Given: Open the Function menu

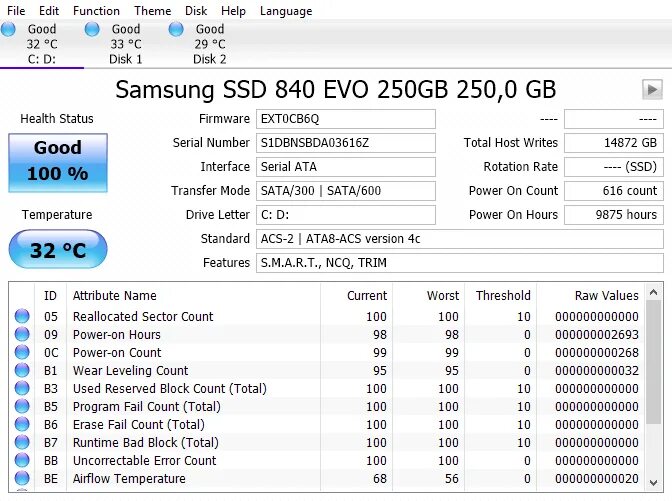Looking at the screenshot, I should [96, 11].
